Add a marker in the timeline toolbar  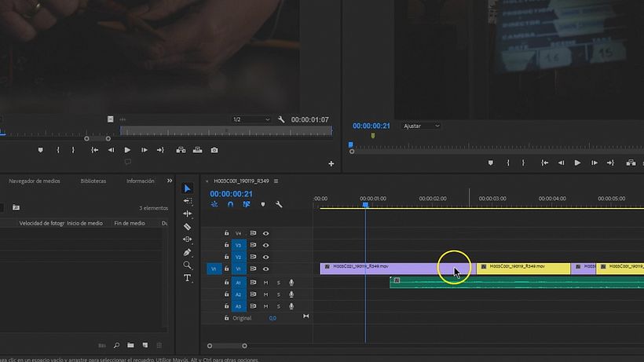263,204
